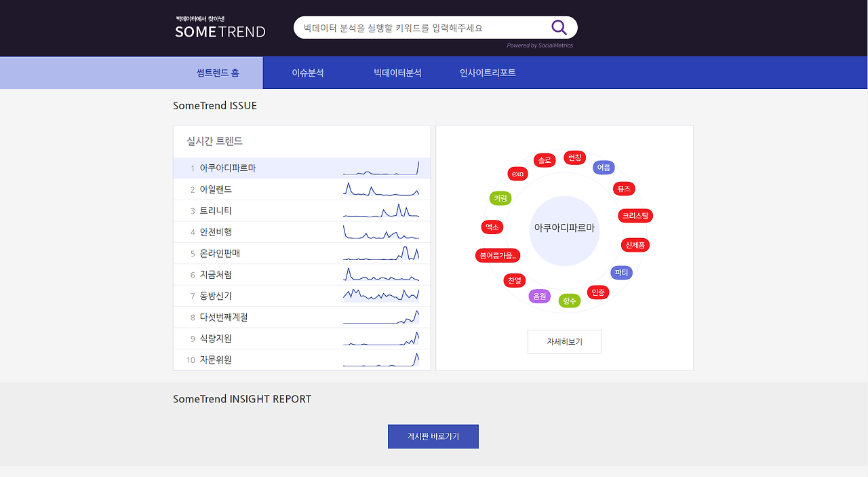Click the sparkline chart for 트리니티
868x477 pixels.
pos(381,211)
